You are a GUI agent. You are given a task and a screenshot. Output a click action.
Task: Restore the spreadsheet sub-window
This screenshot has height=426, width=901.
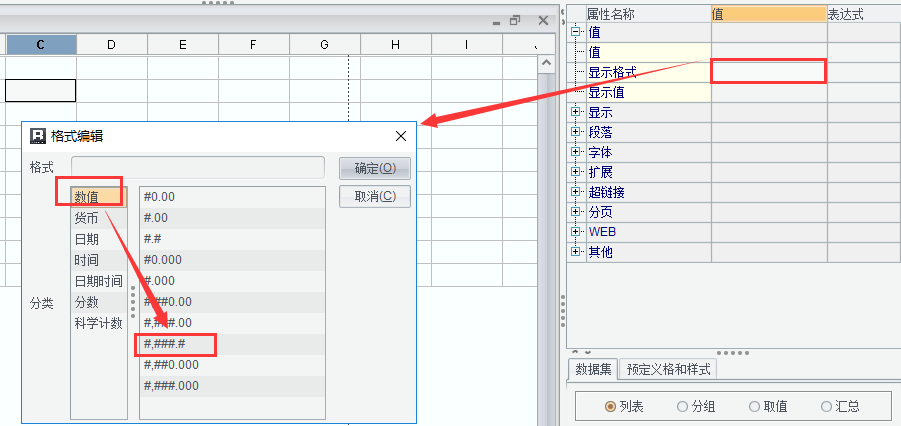[x=515, y=20]
